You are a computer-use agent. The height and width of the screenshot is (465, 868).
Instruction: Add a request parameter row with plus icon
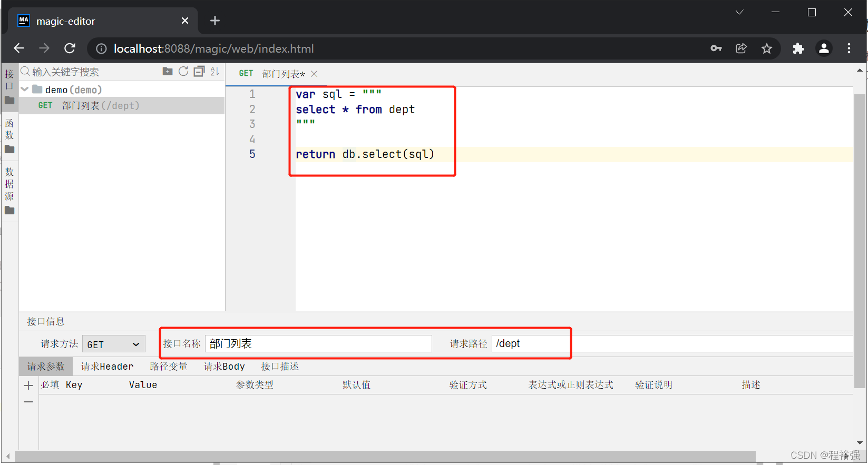click(x=28, y=385)
